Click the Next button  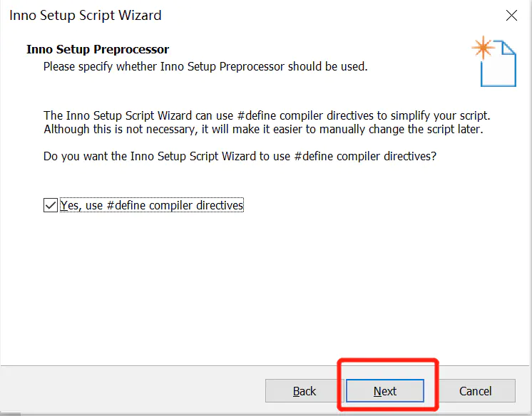point(385,391)
